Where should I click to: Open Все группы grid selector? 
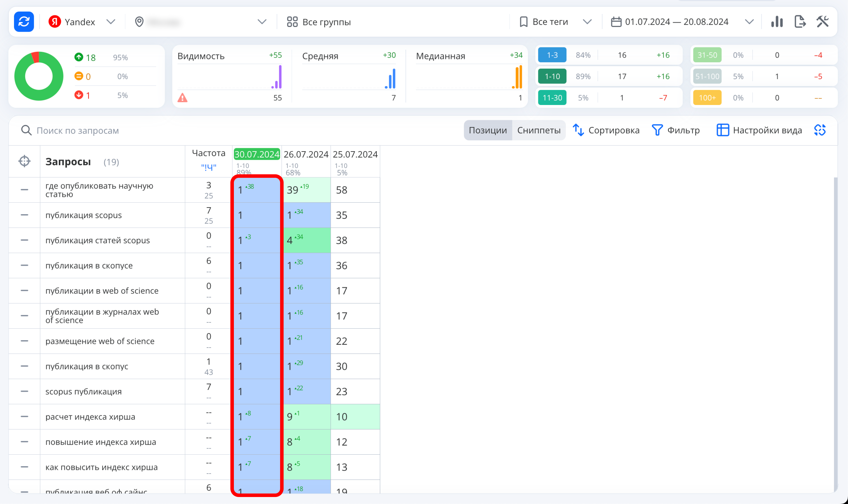click(x=319, y=22)
